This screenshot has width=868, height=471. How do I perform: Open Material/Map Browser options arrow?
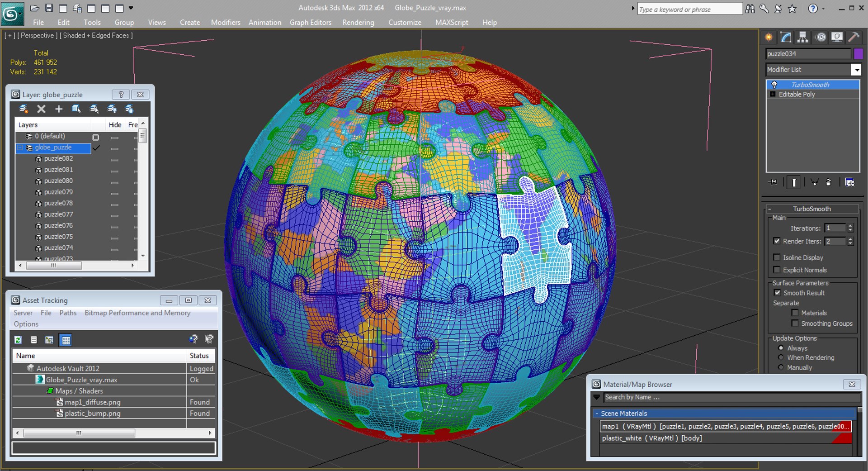pos(597,397)
